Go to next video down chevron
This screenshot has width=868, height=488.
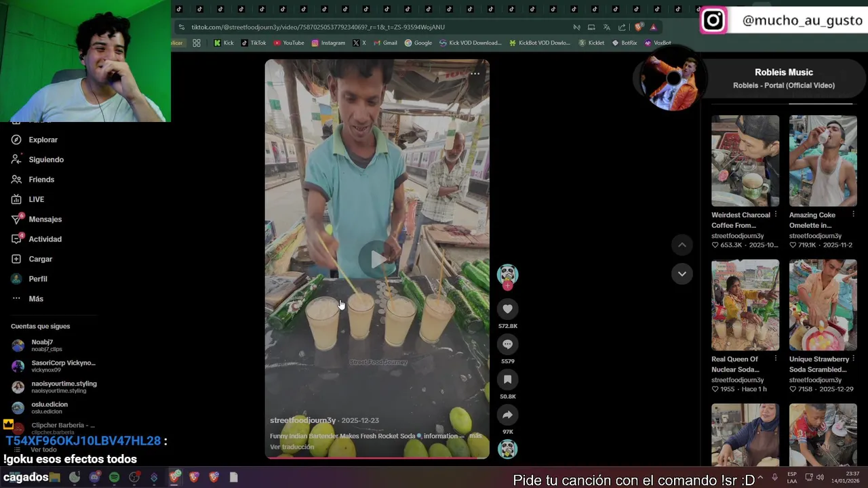click(x=682, y=274)
